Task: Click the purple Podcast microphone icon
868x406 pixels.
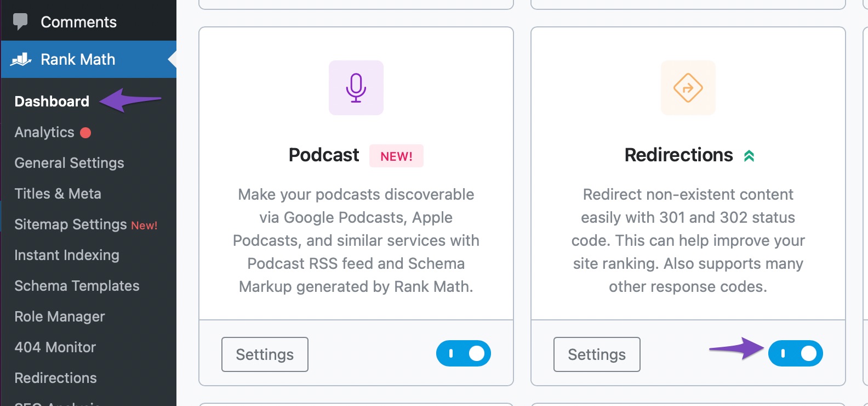Action: pos(356,88)
